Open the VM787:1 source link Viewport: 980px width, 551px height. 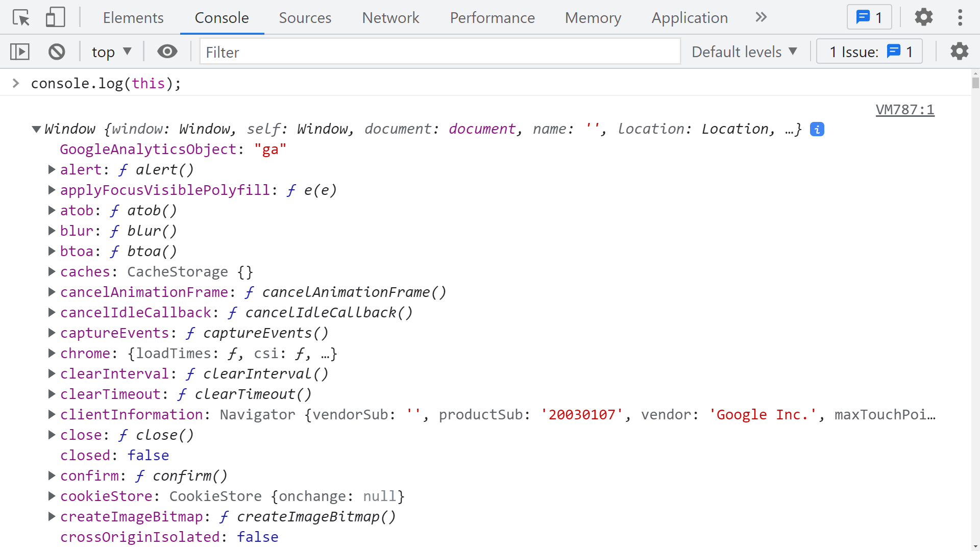pyautogui.click(x=904, y=110)
